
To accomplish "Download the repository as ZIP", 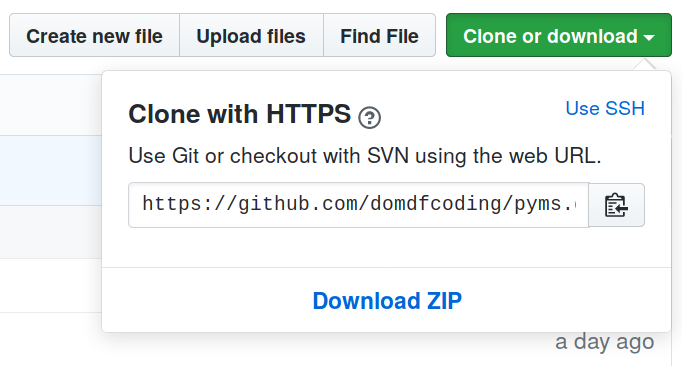I will 387,301.
